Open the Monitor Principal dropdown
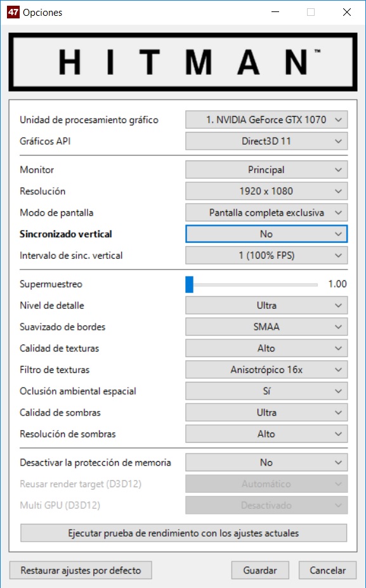The height and width of the screenshot is (588, 366). pos(266,169)
